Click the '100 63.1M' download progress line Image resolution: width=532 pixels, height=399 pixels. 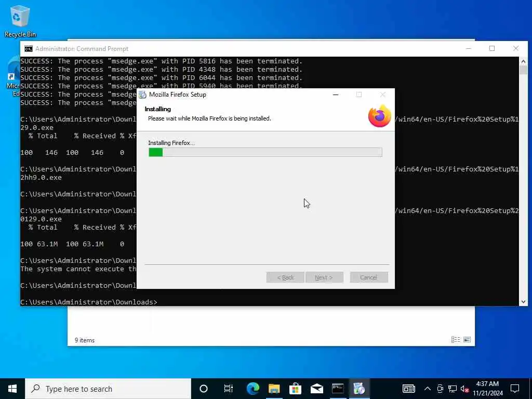[72, 244]
